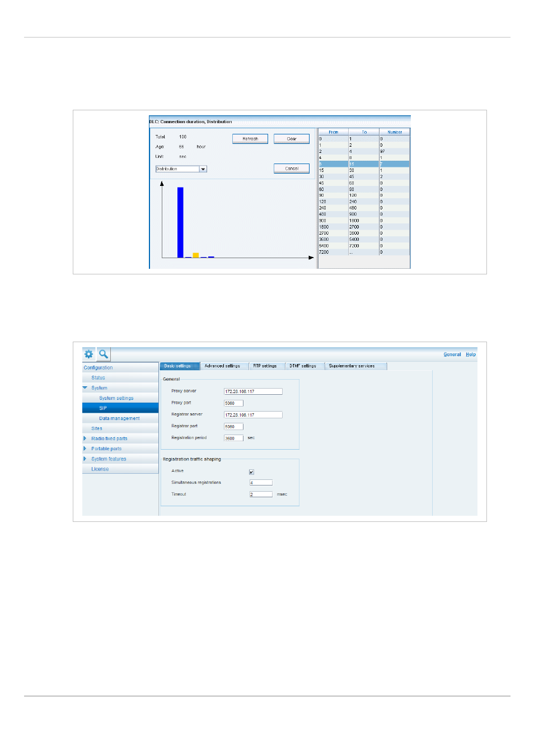Click the Clear button

(x=292, y=139)
